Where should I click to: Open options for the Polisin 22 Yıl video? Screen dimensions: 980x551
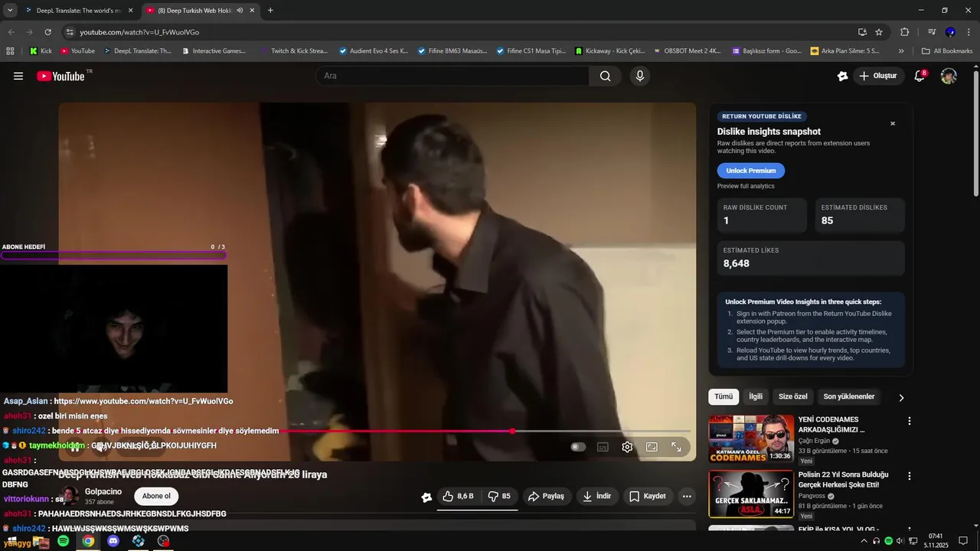(x=910, y=476)
